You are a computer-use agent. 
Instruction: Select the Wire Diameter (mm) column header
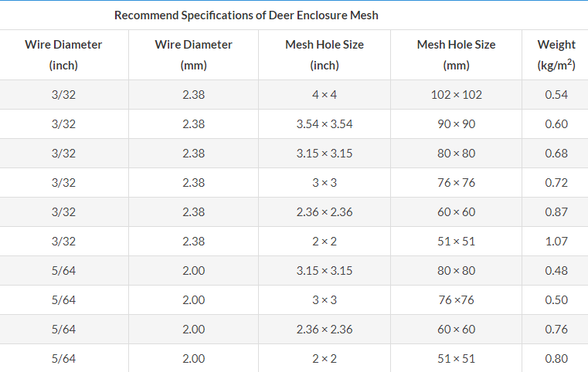click(x=193, y=55)
